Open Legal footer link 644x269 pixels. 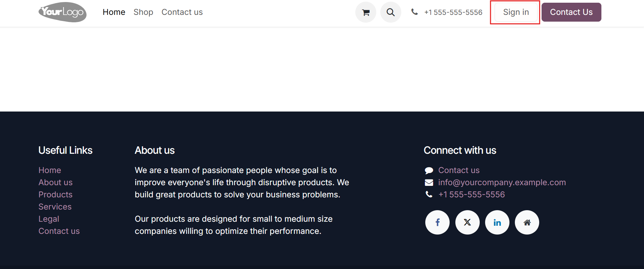coord(49,219)
